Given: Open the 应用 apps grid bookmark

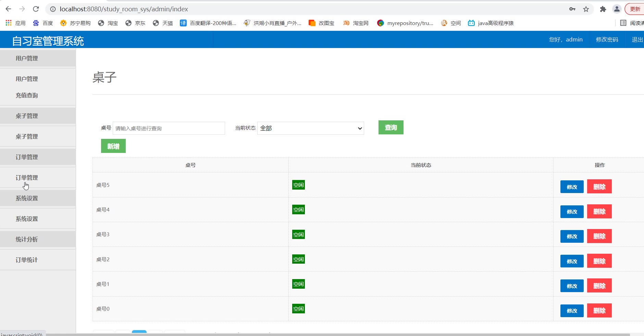Looking at the screenshot, I should (16, 23).
